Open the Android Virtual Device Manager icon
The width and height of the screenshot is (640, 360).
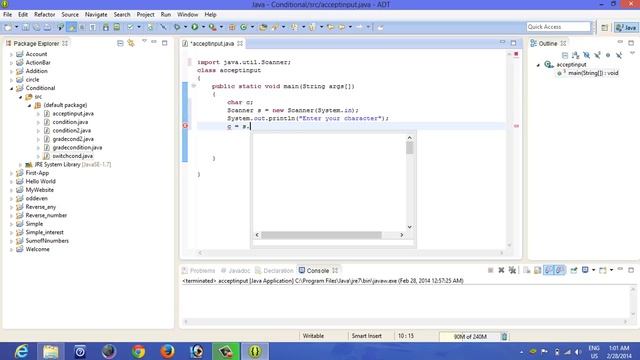pyautogui.click(x=117, y=27)
